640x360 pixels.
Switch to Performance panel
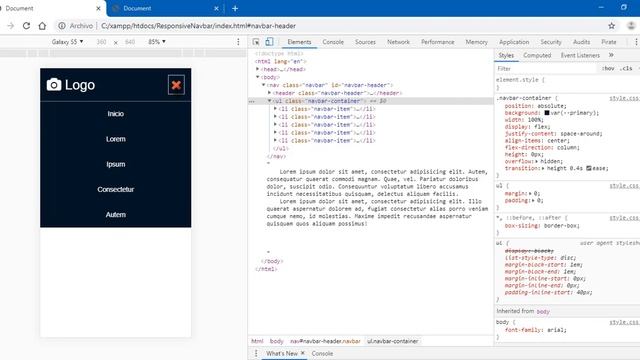pos(438,42)
